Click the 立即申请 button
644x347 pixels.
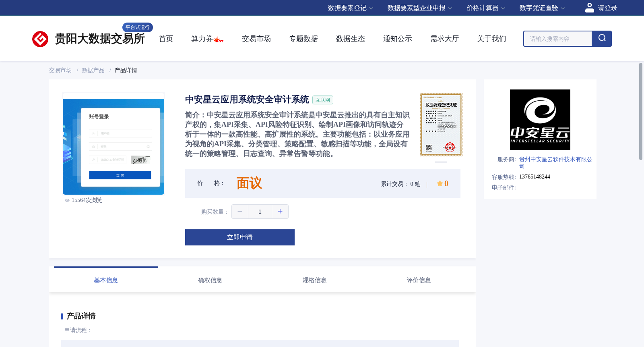pyautogui.click(x=240, y=237)
